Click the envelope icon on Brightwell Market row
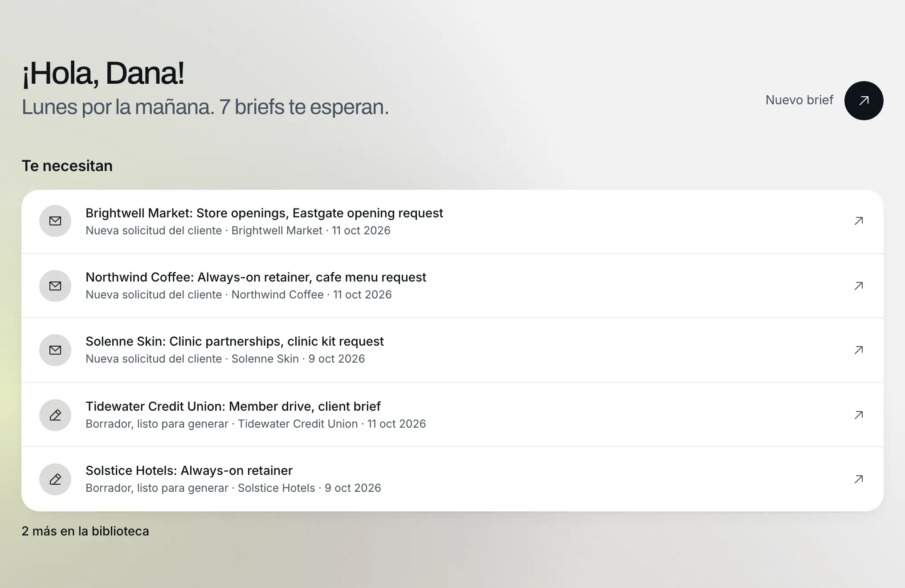 [55, 221]
